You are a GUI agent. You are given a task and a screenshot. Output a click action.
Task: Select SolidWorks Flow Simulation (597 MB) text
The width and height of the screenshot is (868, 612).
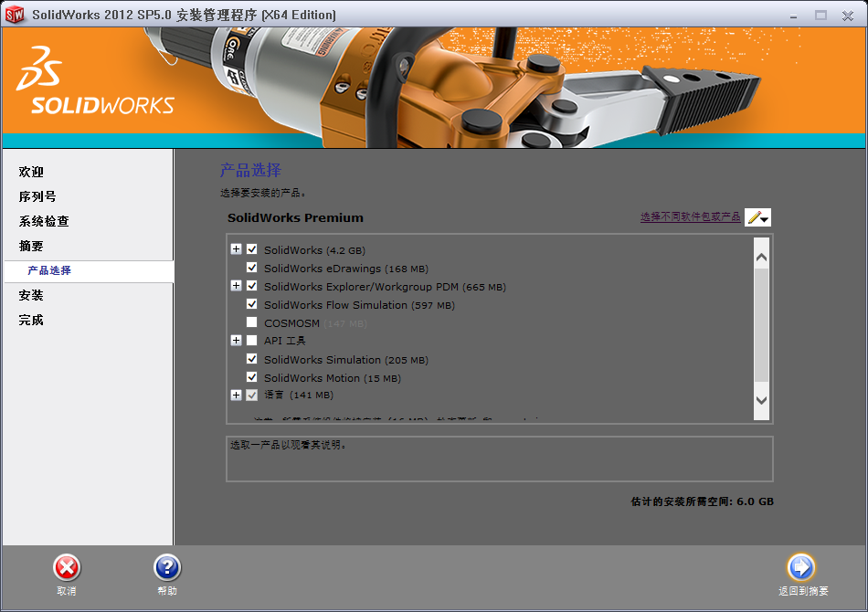point(359,305)
